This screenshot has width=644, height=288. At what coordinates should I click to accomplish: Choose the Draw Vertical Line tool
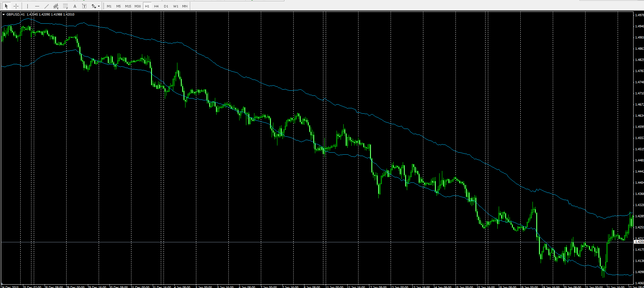28,6
